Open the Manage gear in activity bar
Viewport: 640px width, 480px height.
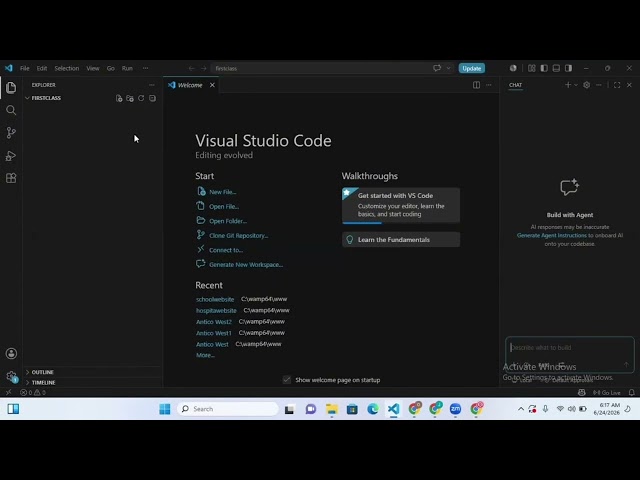(11, 376)
